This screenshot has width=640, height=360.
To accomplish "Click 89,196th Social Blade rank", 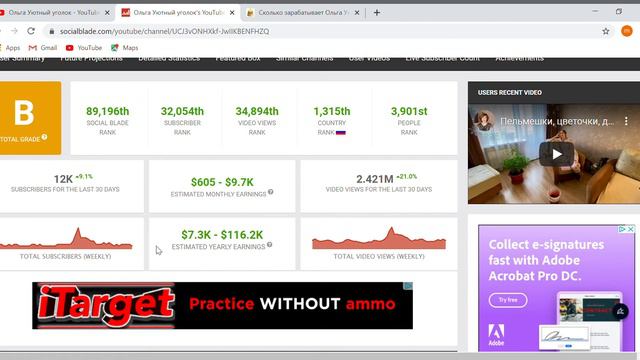I will pyautogui.click(x=107, y=111).
